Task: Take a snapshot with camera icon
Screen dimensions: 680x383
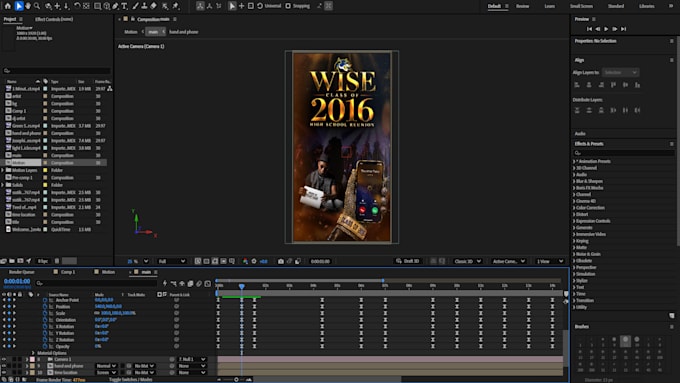Action: click(281, 261)
